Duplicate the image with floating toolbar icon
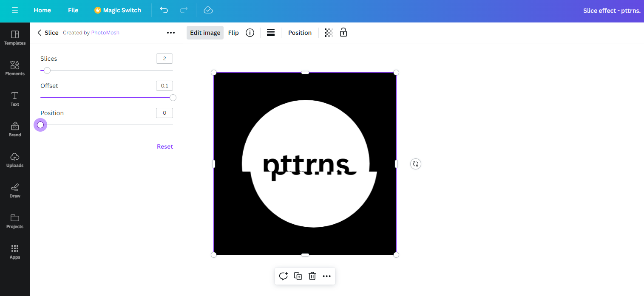644x296 pixels. coord(298,276)
